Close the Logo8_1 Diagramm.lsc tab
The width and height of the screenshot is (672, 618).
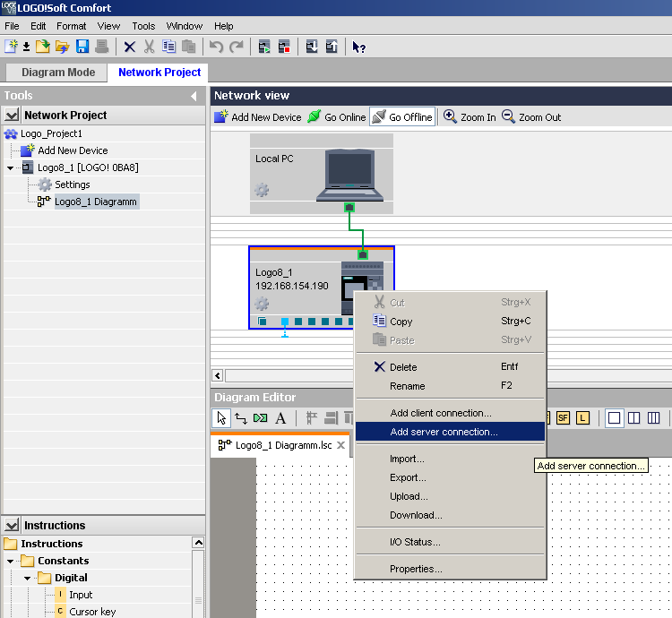pos(341,444)
